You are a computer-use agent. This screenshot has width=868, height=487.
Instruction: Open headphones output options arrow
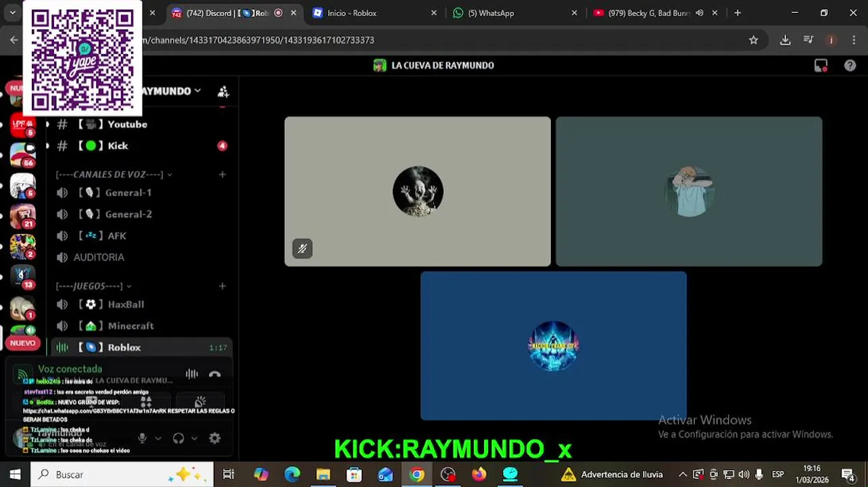(x=194, y=438)
